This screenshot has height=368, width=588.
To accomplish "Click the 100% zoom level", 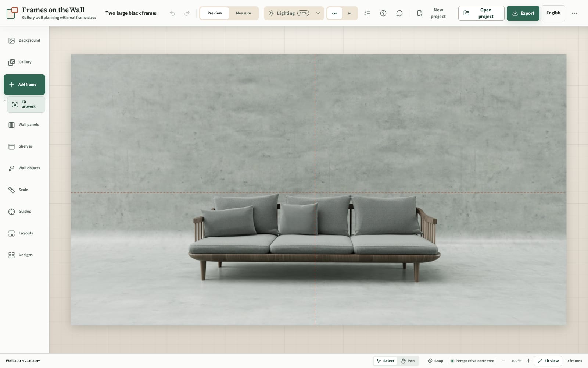I will (516, 361).
